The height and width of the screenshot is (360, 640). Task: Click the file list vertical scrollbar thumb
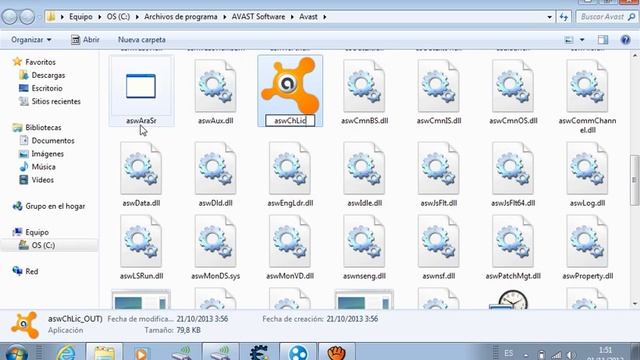[x=634, y=180]
